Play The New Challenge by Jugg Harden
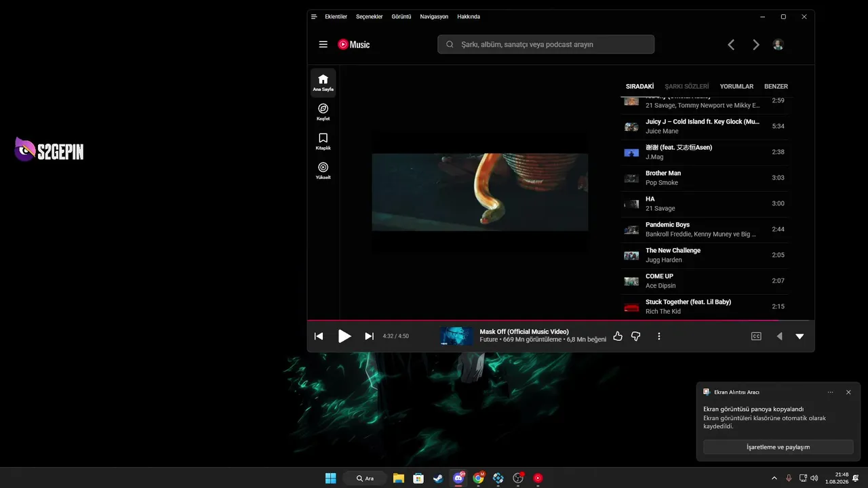 [x=705, y=256]
